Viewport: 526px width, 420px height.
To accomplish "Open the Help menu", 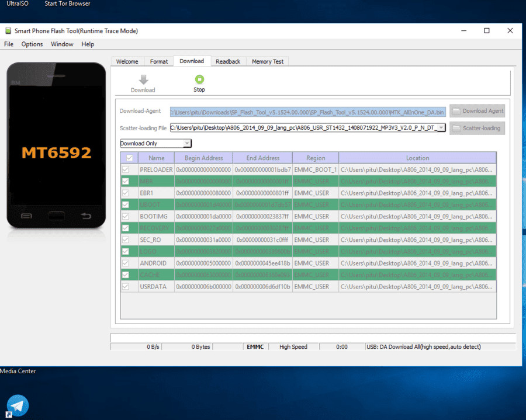I will [88, 44].
